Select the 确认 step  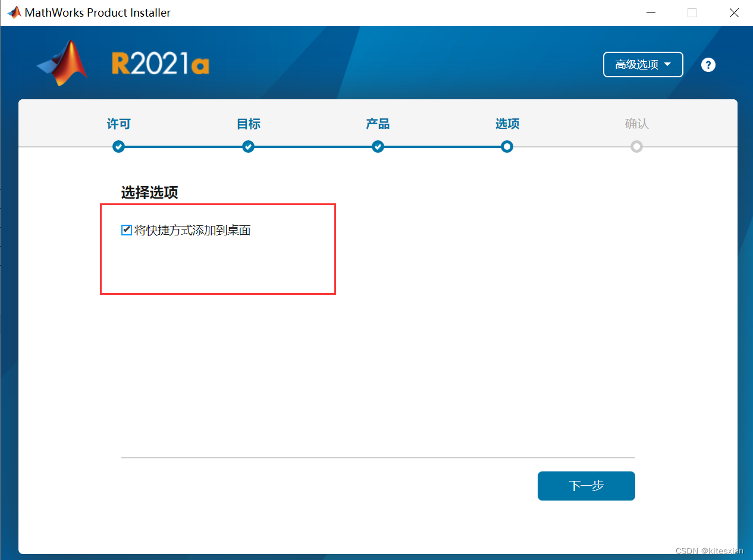pyautogui.click(x=636, y=124)
